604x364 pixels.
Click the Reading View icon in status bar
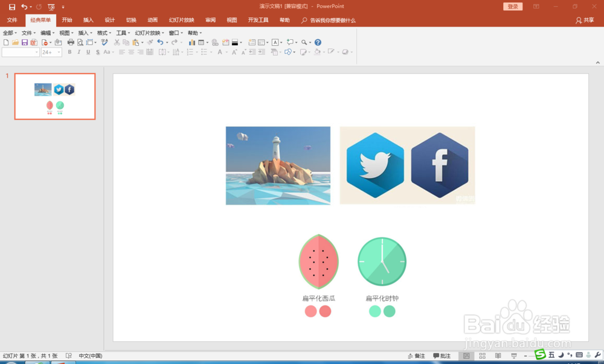[x=498, y=356]
